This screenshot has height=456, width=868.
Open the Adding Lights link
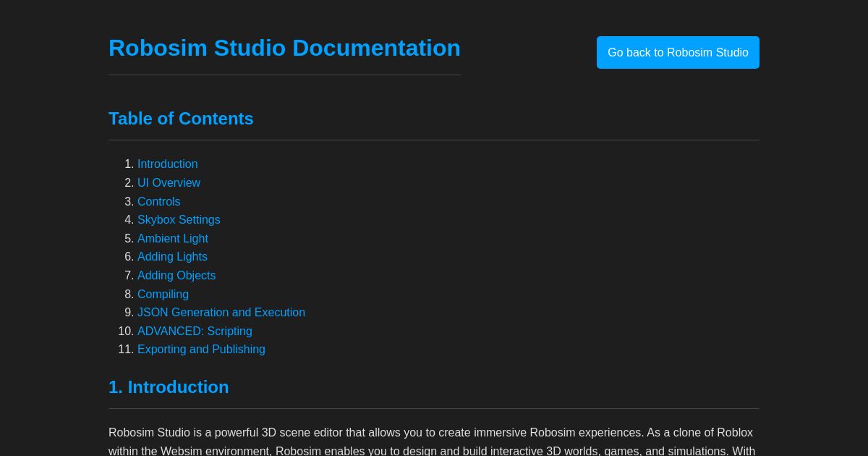[x=172, y=257]
